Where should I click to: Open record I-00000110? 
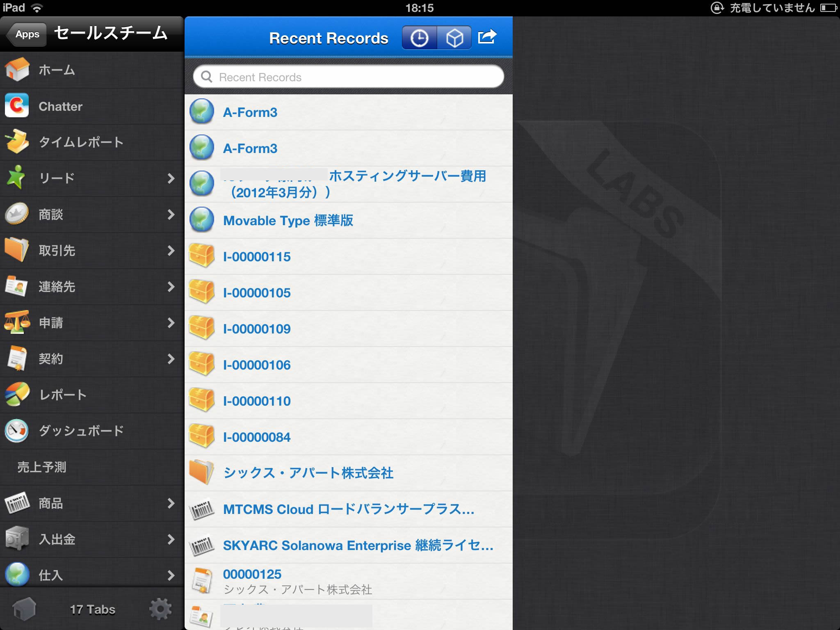pos(349,401)
